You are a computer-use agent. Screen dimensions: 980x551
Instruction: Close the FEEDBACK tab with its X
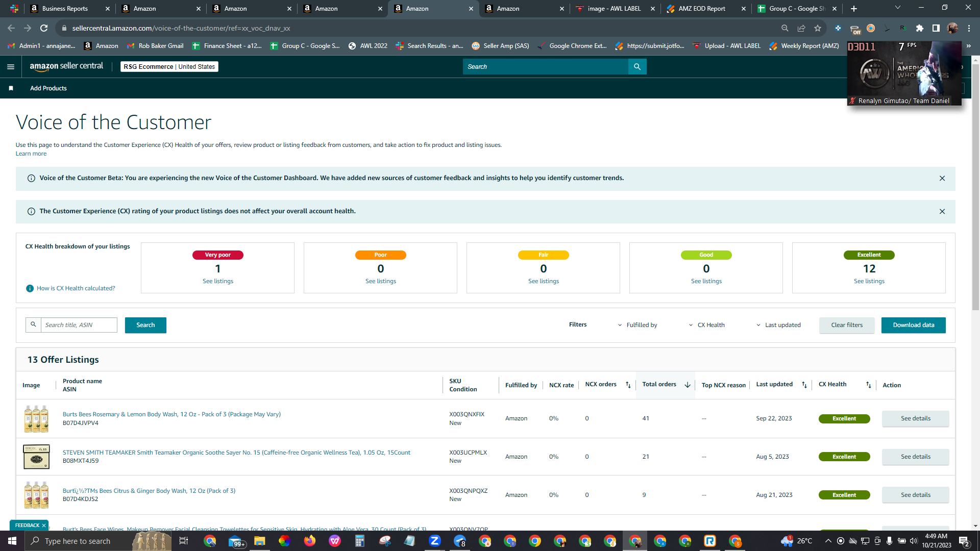pos(44,525)
